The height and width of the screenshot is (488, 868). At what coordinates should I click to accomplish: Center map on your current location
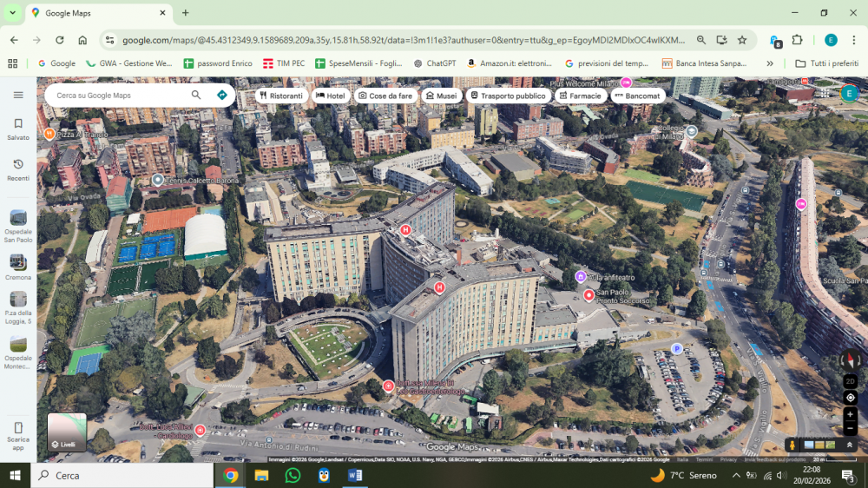point(850,398)
